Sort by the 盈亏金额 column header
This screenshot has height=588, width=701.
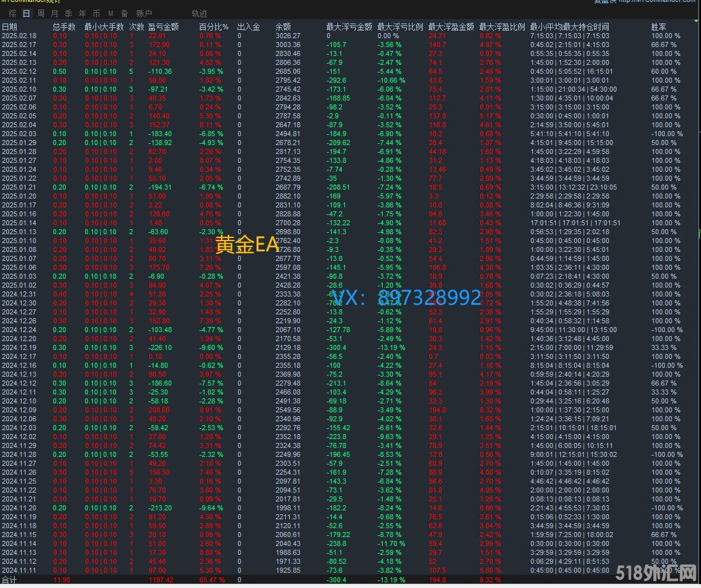(163, 27)
